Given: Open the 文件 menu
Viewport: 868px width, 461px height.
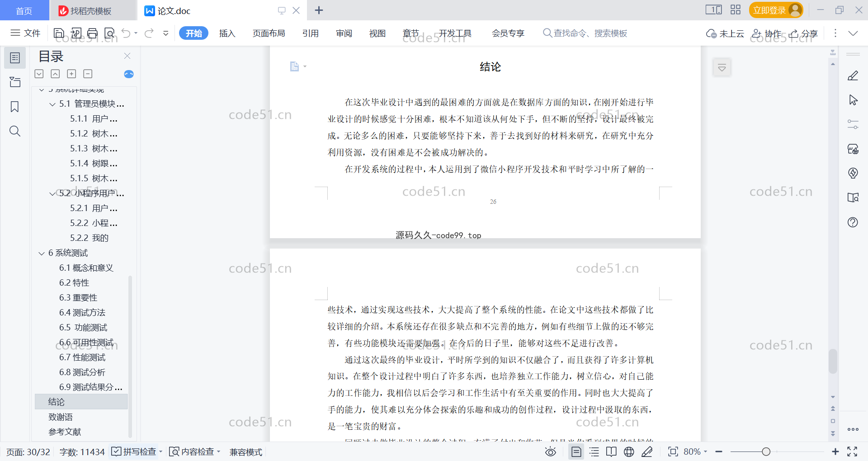Looking at the screenshot, I should (x=25, y=33).
